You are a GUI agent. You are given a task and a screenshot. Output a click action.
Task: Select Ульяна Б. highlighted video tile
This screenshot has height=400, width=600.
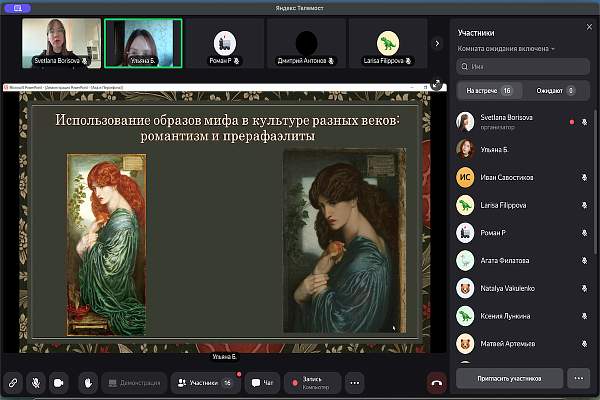click(x=143, y=43)
